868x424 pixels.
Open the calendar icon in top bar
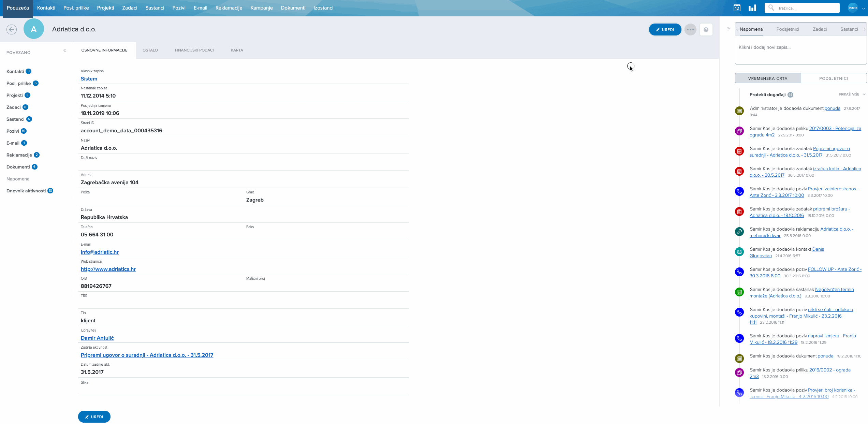coord(737,8)
